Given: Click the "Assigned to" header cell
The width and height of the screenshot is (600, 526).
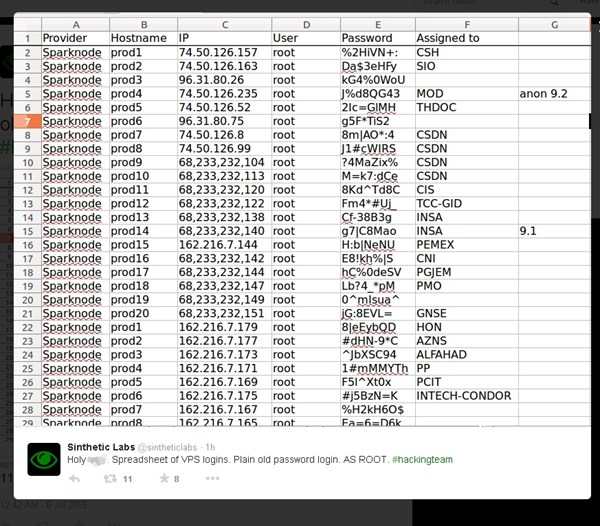Looking at the screenshot, I should (x=467, y=38).
